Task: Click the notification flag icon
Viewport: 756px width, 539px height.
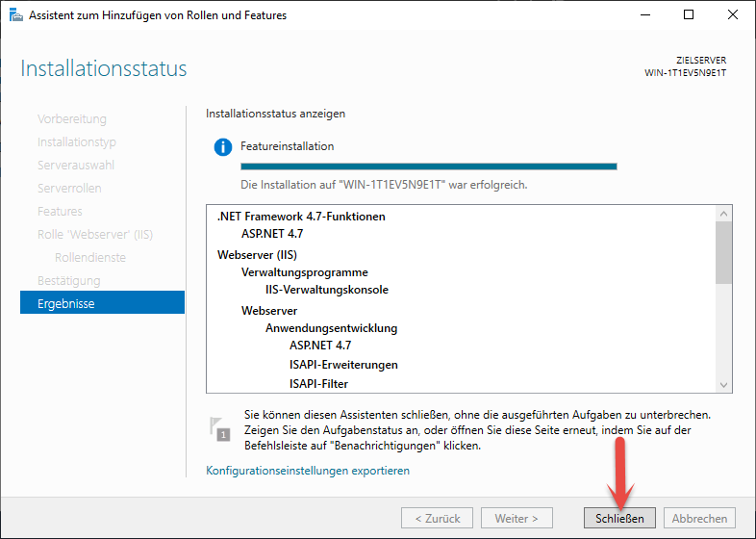Action: tap(220, 430)
